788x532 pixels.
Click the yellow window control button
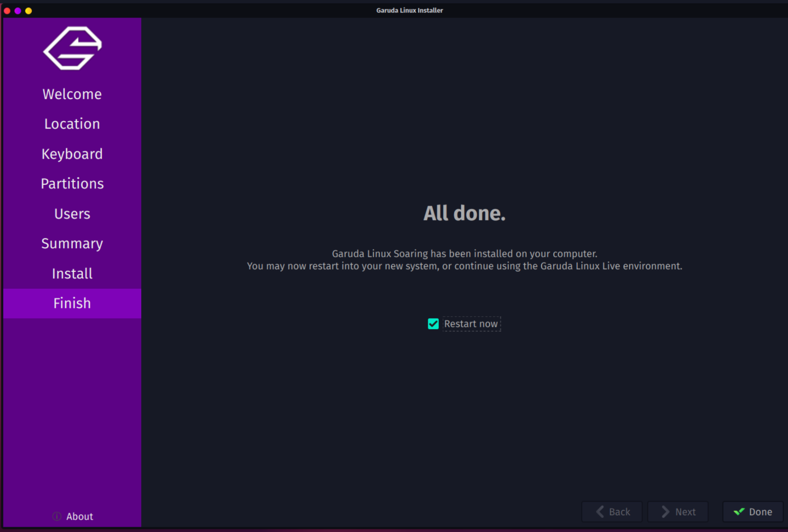[29, 11]
